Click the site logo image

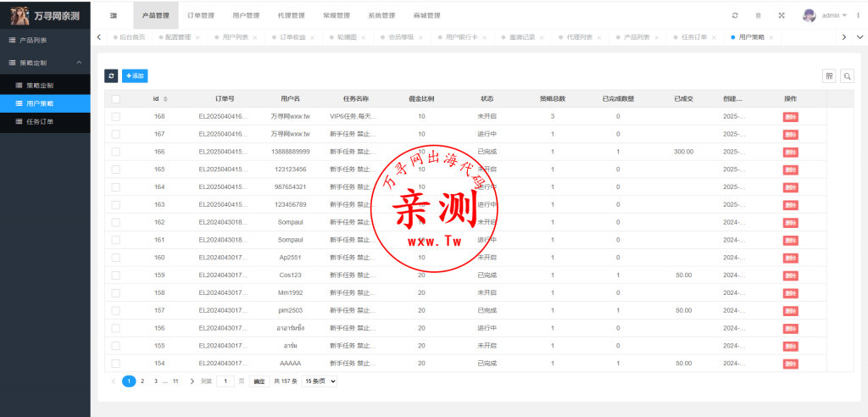[x=20, y=16]
